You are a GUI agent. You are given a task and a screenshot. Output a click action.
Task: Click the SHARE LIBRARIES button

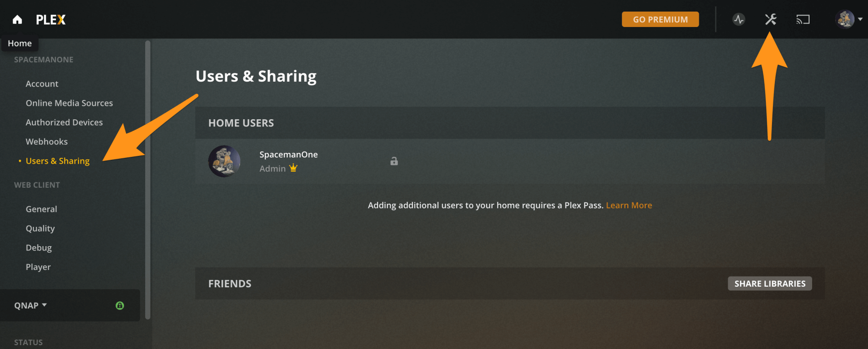coord(770,284)
